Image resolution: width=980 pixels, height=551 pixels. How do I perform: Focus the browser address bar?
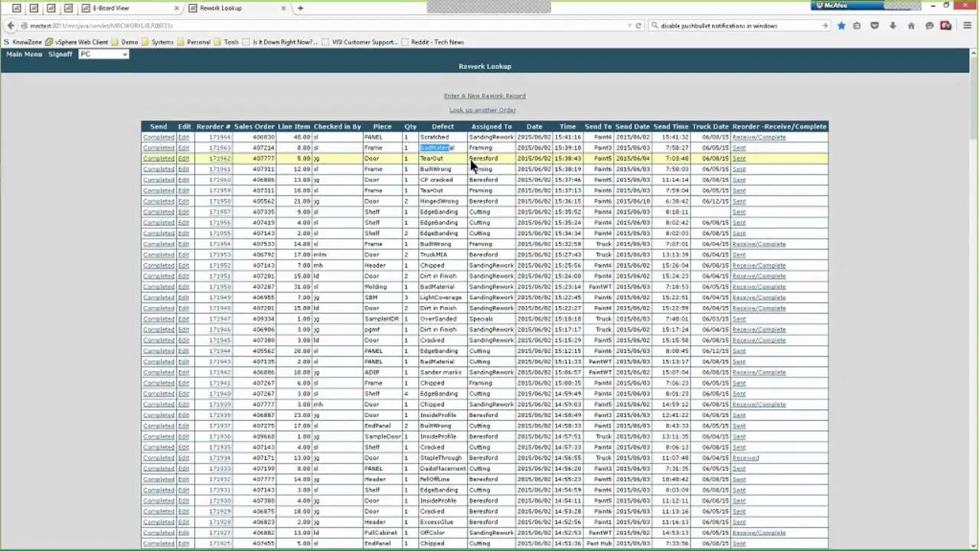322,25
